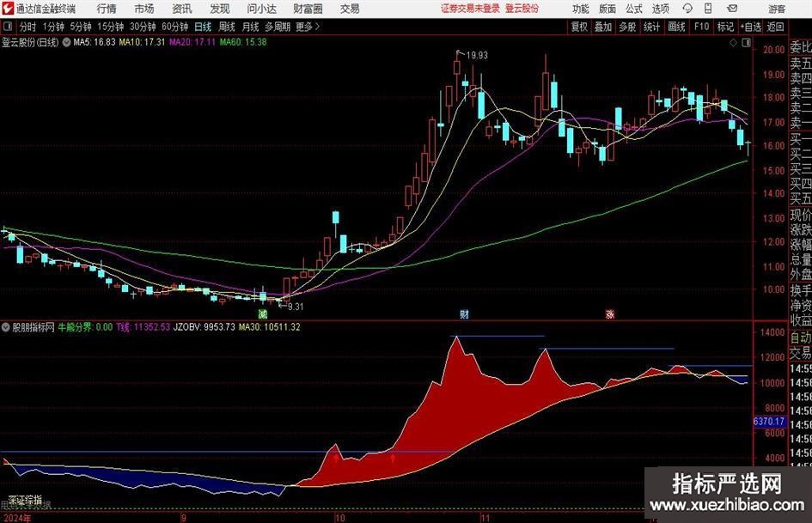This screenshot has width=812, height=523.
Task: Expand dropdown beside 登云股份(日线) title
Action: (66, 42)
